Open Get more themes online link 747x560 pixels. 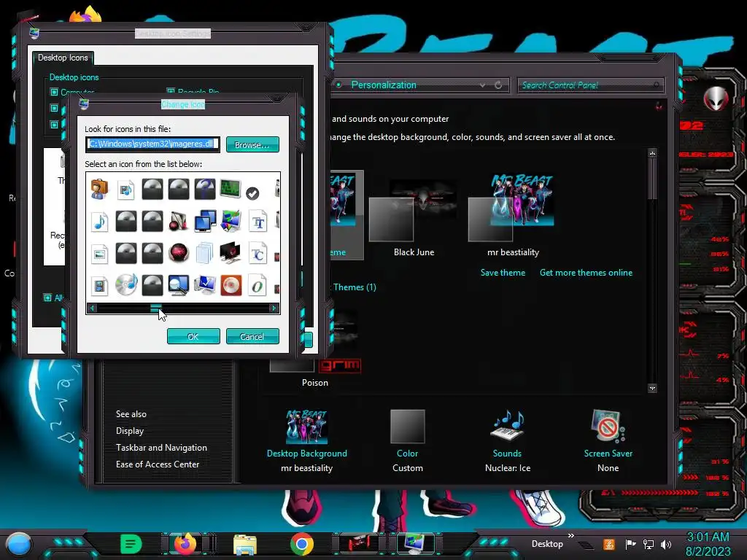(x=586, y=273)
